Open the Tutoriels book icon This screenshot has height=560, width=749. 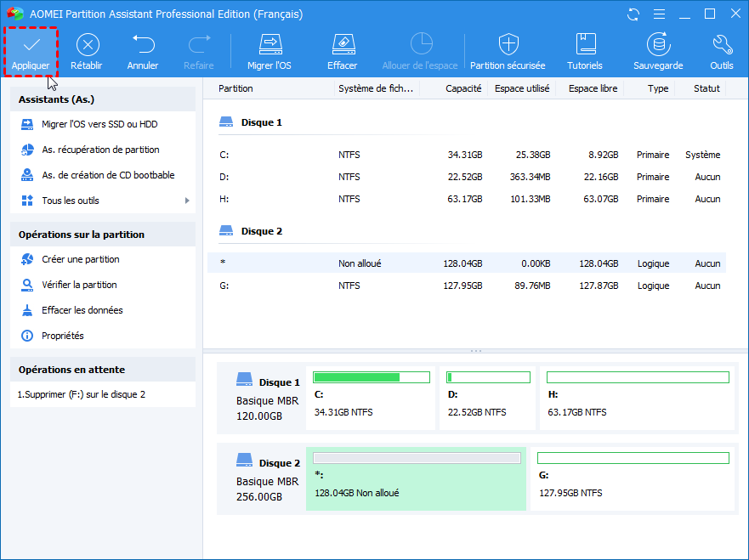[585, 44]
